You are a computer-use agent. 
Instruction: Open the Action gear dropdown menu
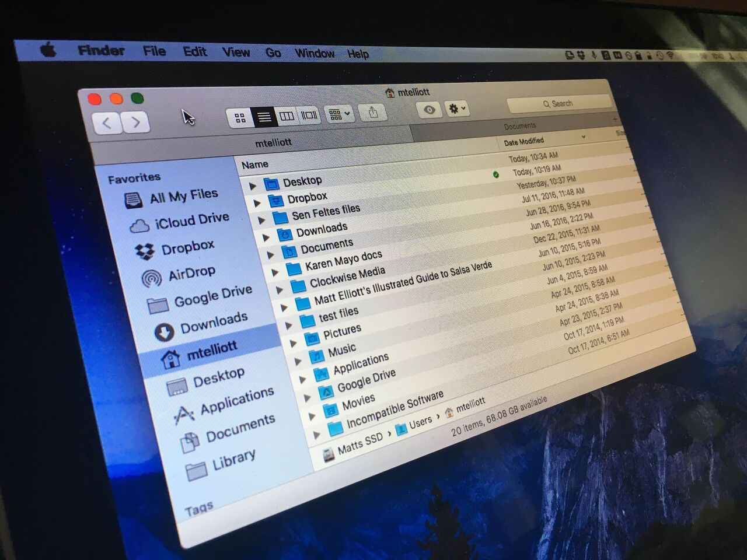click(457, 108)
